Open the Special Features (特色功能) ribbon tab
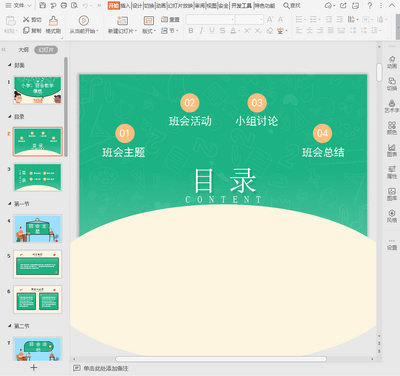The height and width of the screenshot is (376, 400). 265,5
